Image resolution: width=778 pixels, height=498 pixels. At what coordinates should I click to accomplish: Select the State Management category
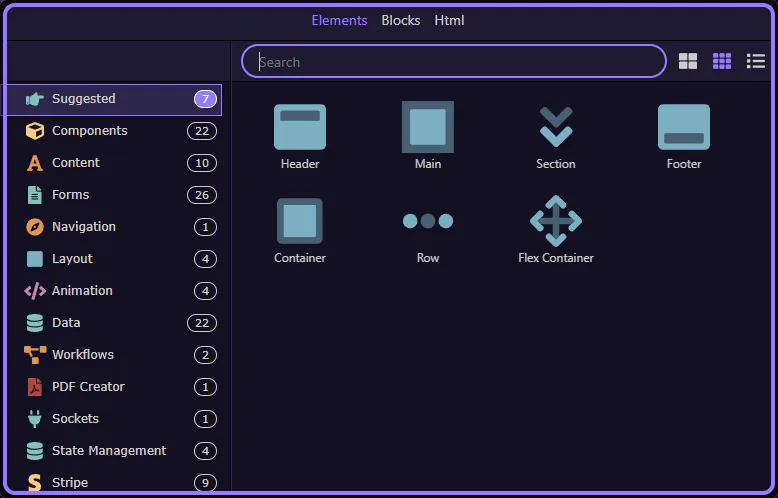pyautogui.click(x=109, y=451)
